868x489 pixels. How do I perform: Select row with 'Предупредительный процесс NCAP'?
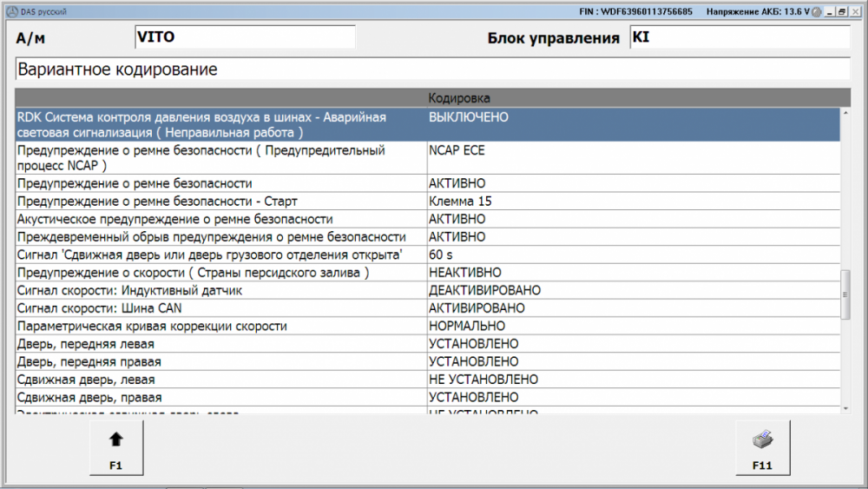(x=428, y=158)
